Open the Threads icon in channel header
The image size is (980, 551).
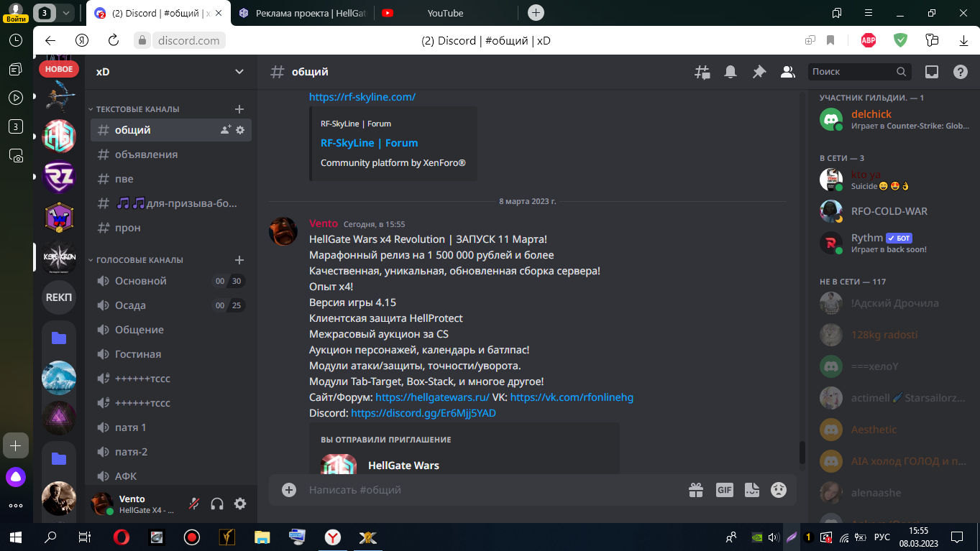tap(702, 72)
